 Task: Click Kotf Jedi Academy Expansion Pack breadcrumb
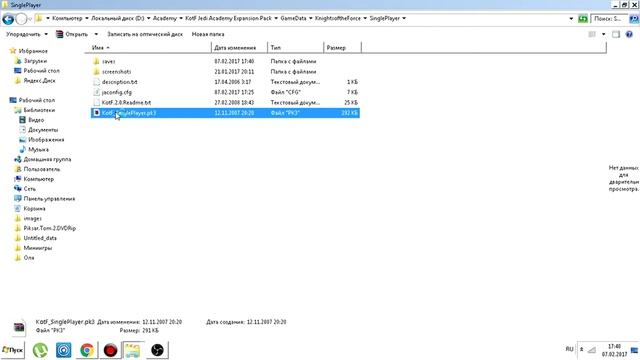[x=228, y=18]
